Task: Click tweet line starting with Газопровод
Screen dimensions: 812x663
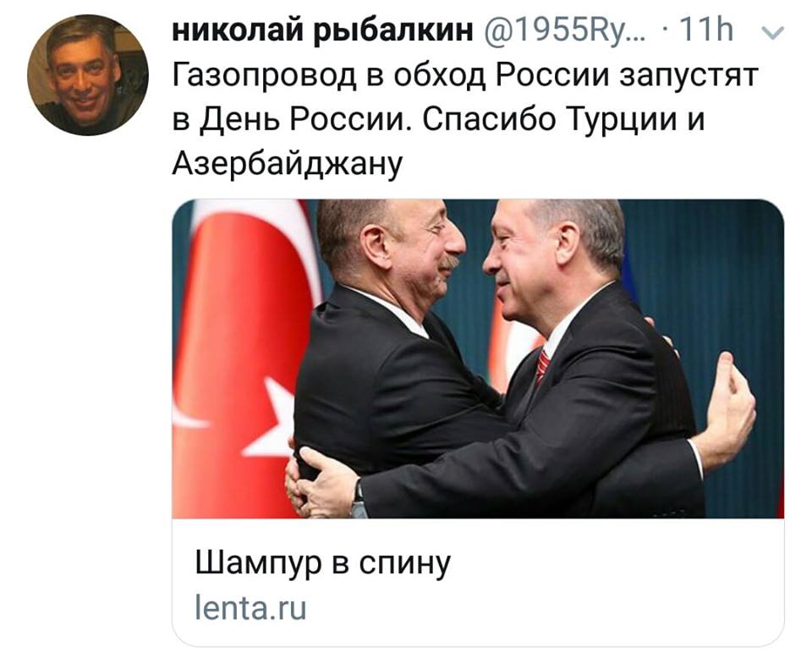Action: pos(465,74)
